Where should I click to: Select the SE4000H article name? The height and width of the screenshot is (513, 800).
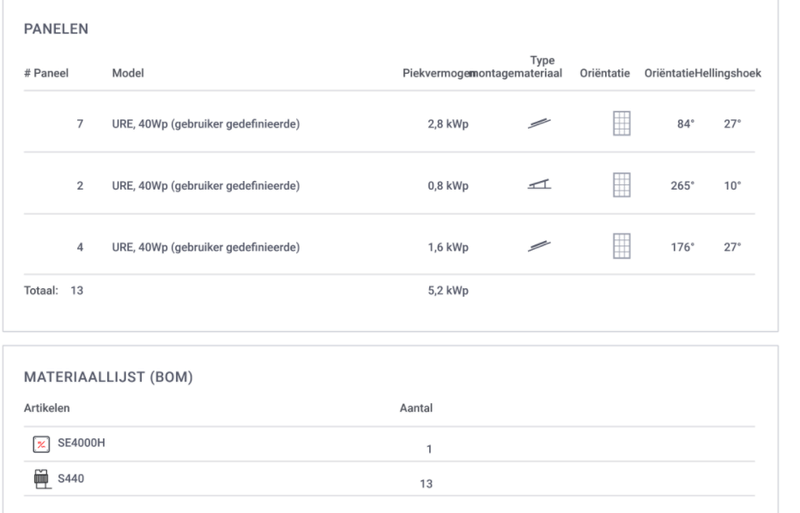click(81, 444)
